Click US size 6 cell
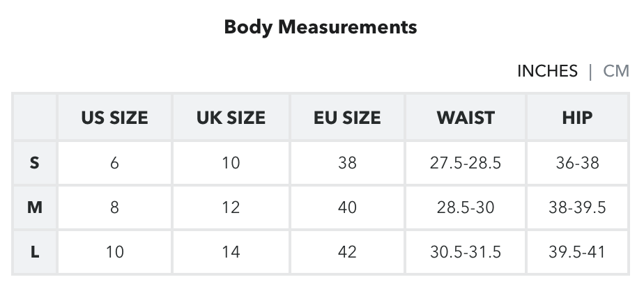Viewport: 644px width, 307px height. click(x=114, y=163)
